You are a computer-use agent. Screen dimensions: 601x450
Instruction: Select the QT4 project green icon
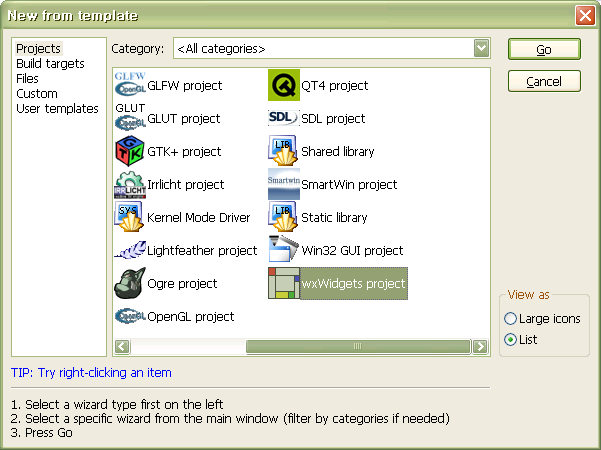(284, 85)
